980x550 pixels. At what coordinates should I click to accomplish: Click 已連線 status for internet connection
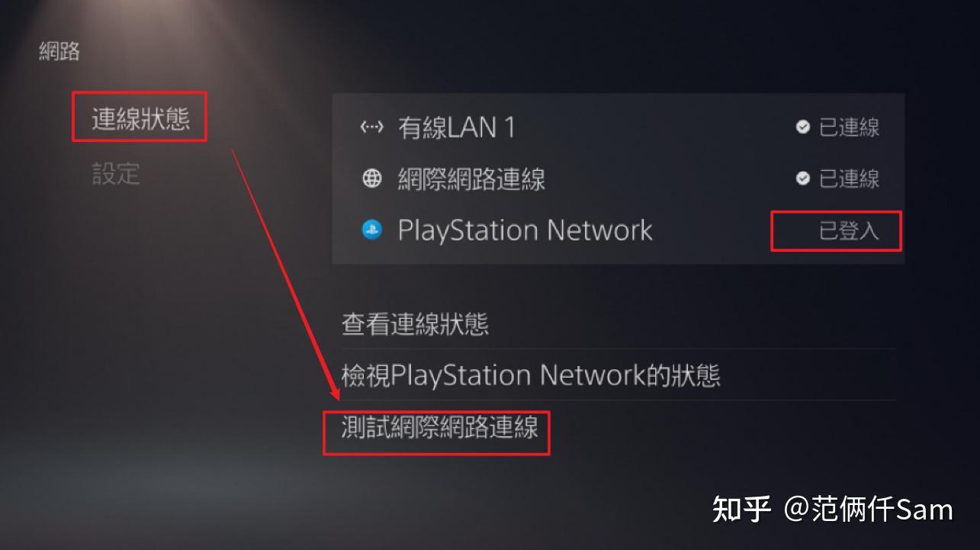click(x=849, y=179)
